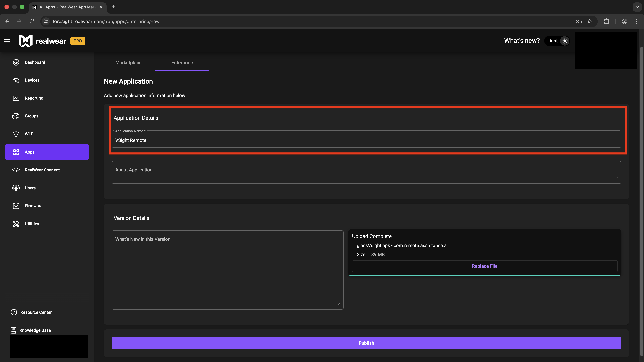Click the Apps grid icon
Screen dimensions: 644x362
16,152
